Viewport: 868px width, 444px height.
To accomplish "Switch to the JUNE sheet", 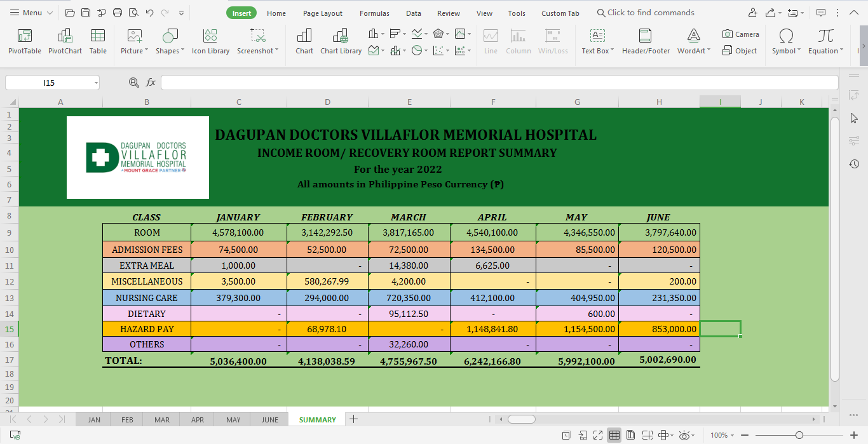I will click(x=270, y=419).
